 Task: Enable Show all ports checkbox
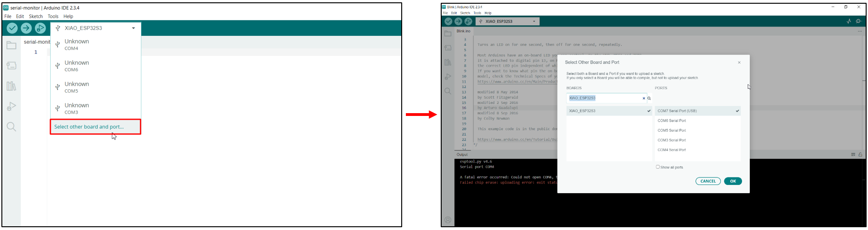tap(657, 167)
